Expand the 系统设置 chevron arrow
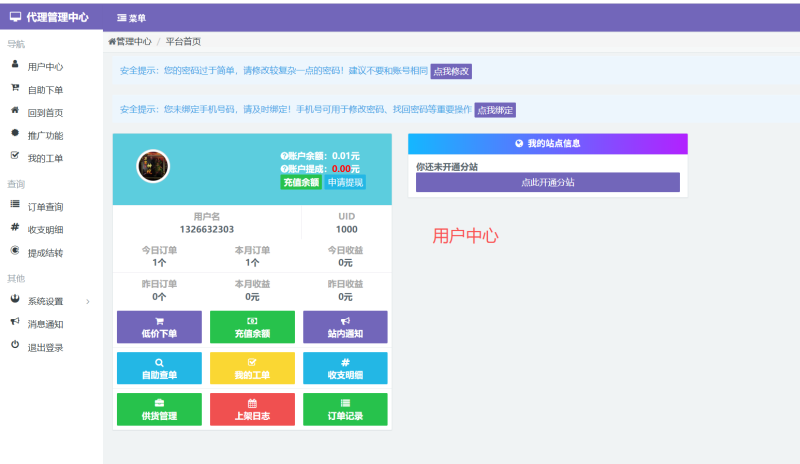The image size is (800, 464). pyautogui.click(x=88, y=302)
